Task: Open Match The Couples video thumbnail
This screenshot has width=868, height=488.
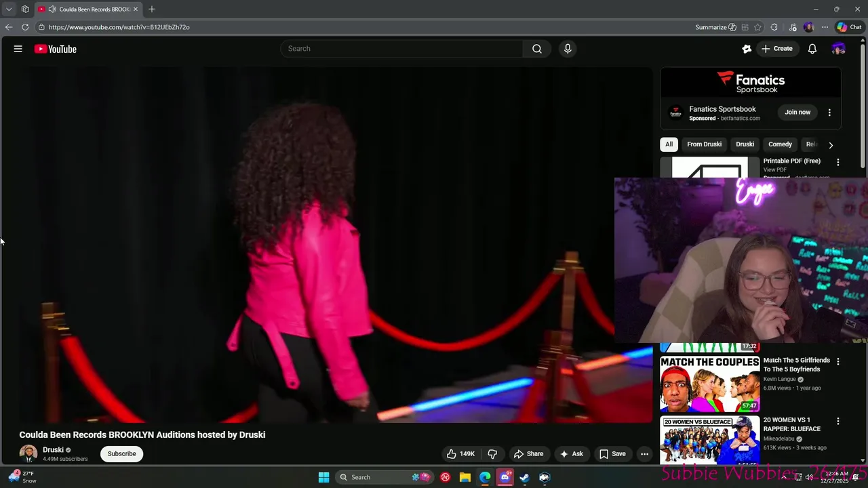Action: point(710,384)
